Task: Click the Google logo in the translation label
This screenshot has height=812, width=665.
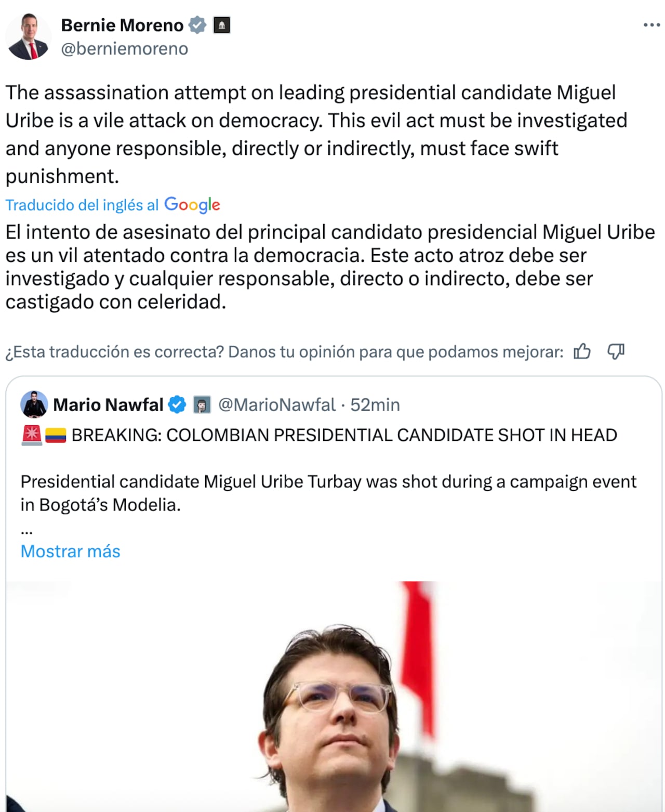Action: (x=192, y=205)
